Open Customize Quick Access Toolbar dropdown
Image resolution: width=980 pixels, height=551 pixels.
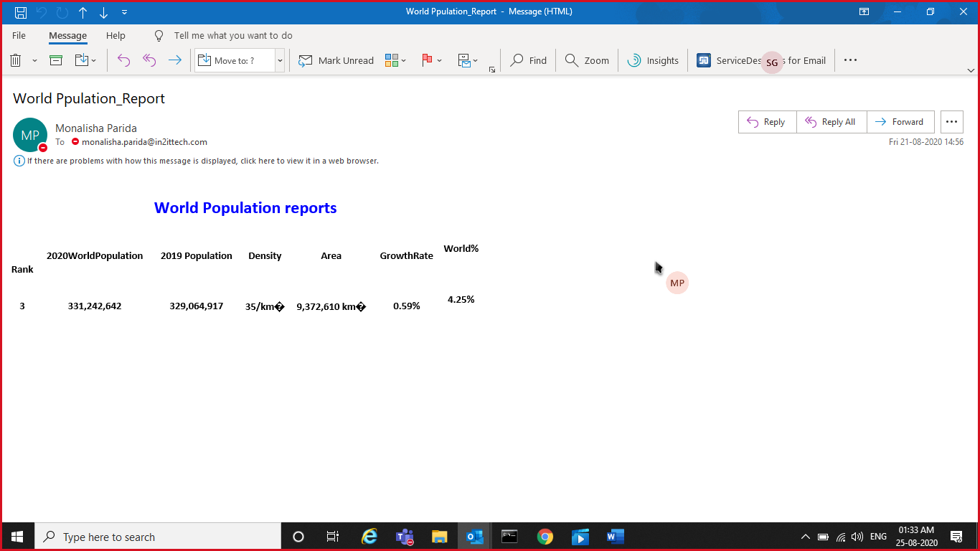[125, 12]
